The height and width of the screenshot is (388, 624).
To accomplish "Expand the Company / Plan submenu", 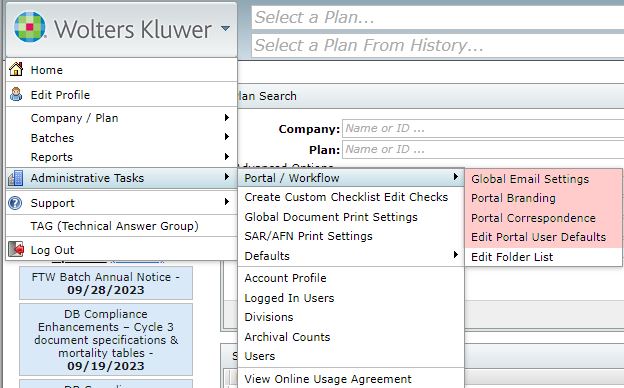I will pyautogui.click(x=122, y=118).
